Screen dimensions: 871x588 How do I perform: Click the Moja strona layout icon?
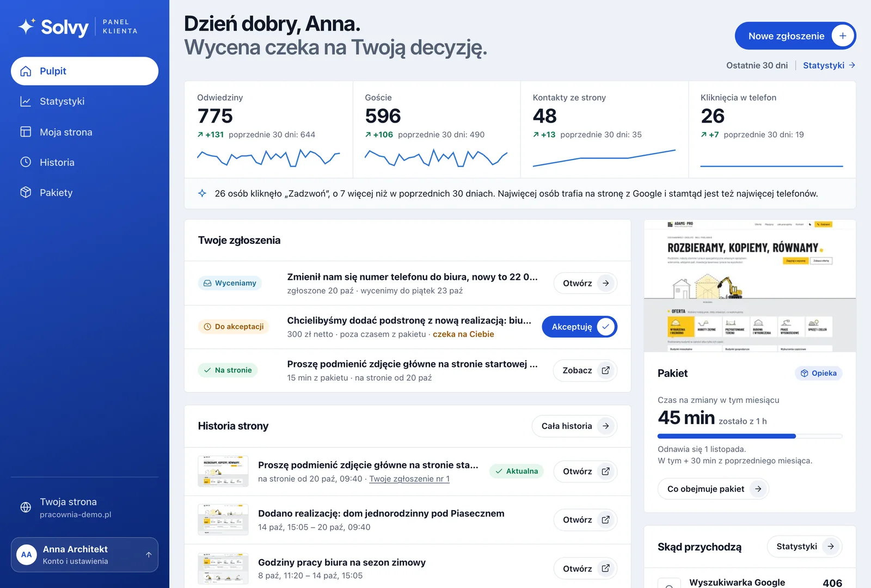pyautogui.click(x=26, y=132)
